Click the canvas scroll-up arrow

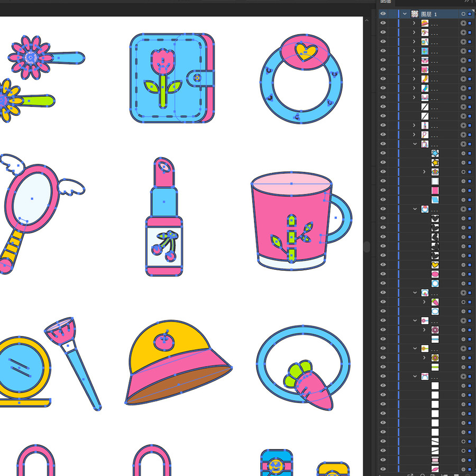point(367,20)
